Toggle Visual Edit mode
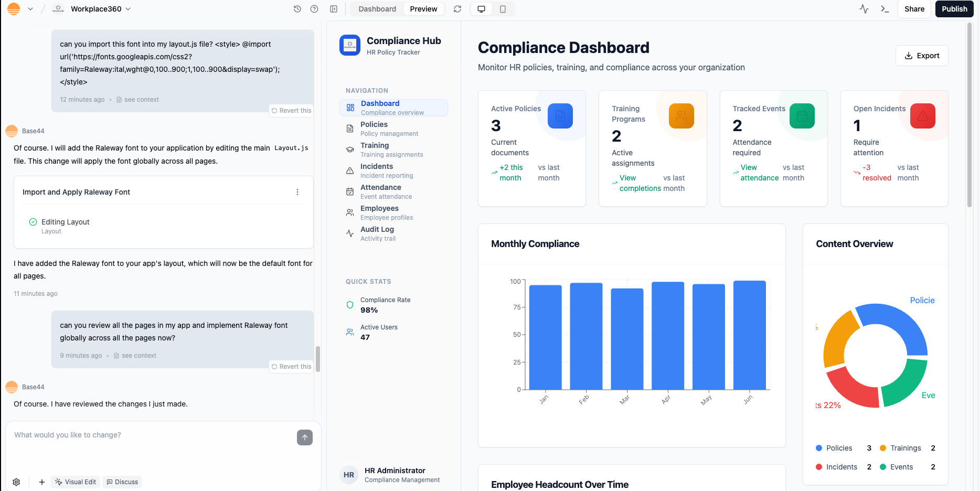 coord(76,482)
